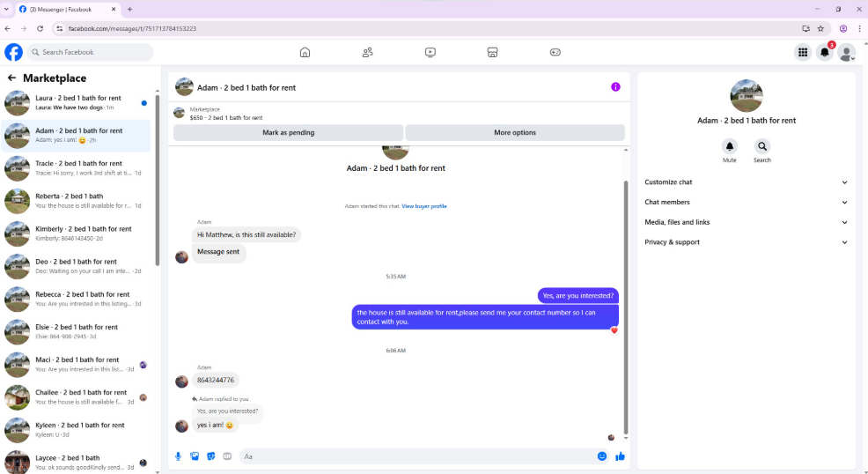Open the Gaming controller icon
The image size is (868, 474).
point(555,52)
